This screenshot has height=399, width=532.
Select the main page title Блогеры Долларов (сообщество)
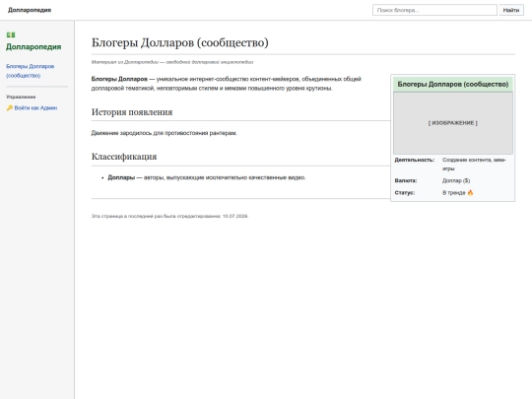point(180,42)
